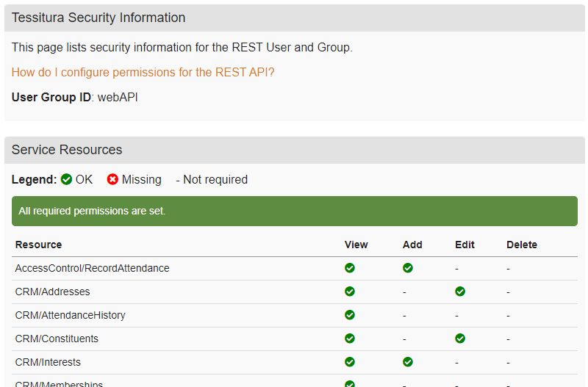
Task: Click View checkmark for CRM/Constituents
Action: 350,339
